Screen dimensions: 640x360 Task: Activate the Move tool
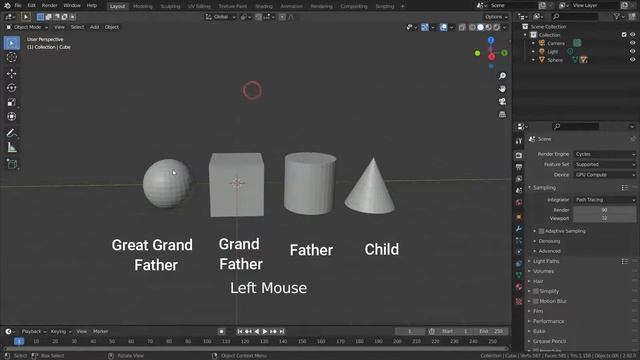coord(11,73)
